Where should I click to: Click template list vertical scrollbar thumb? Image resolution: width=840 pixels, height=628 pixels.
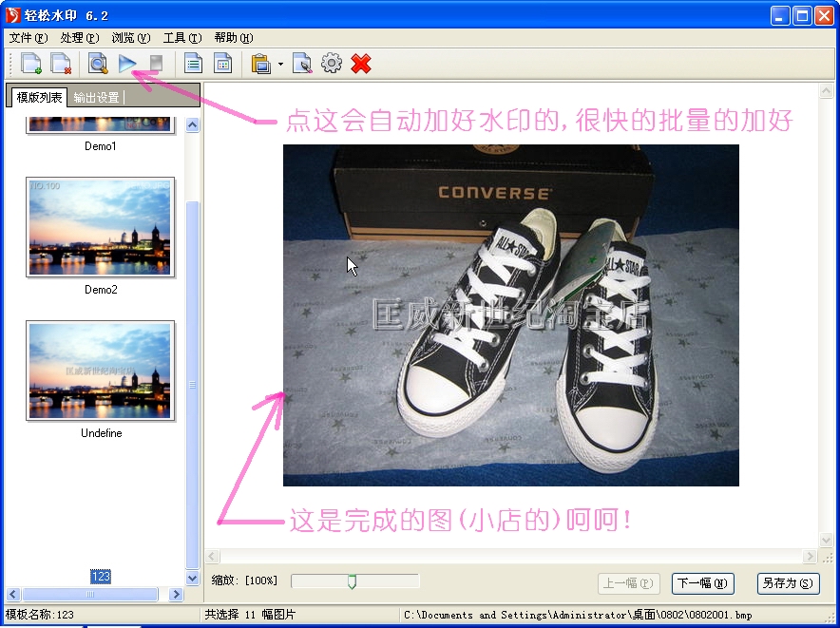[x=192, y=385]
